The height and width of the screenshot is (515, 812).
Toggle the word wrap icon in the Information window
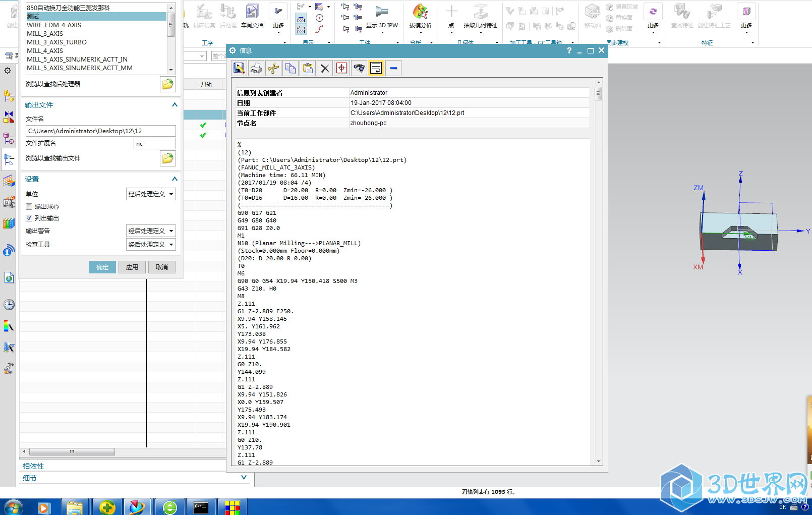pos(376,68)
